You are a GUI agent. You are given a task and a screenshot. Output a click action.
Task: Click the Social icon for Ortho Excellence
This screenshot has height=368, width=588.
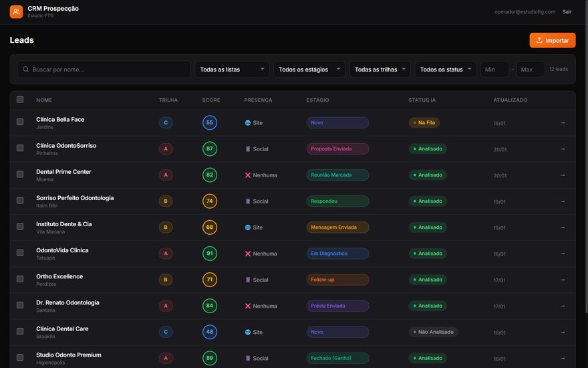click(247, 280)
